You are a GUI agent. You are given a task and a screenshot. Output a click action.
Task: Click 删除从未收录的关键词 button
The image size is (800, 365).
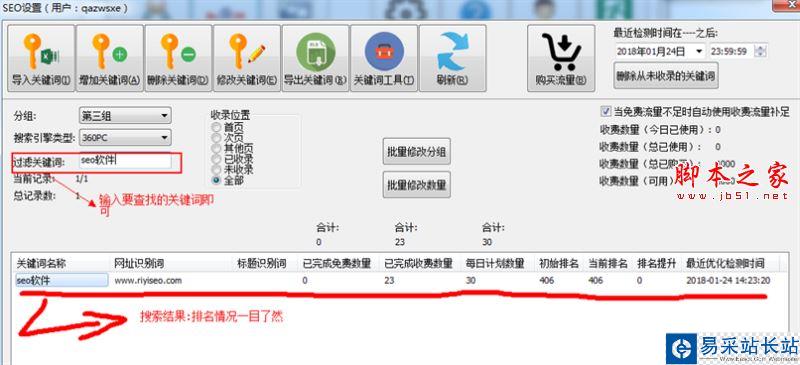(x=666, y=76)
